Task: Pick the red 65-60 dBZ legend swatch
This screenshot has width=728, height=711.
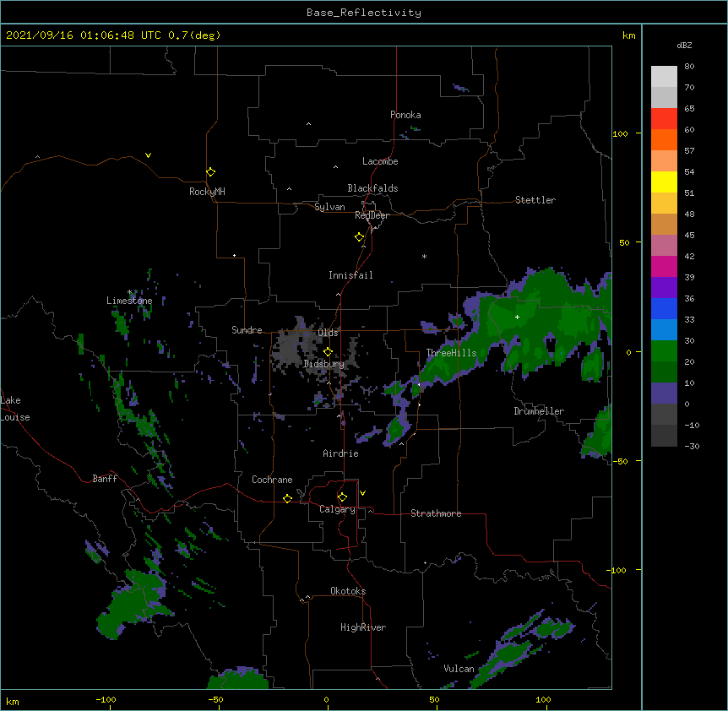Action: pos(664,119)
